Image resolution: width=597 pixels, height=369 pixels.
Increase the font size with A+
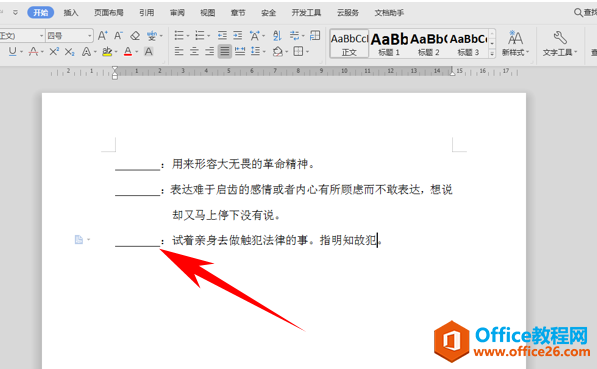click(x=102, y=36)
